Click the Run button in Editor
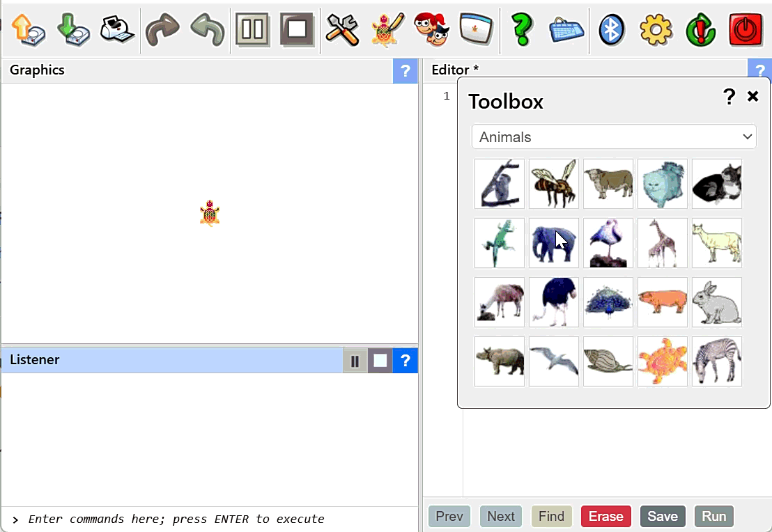772x532 pixels. pyautogui.click(x=713, y=516)
